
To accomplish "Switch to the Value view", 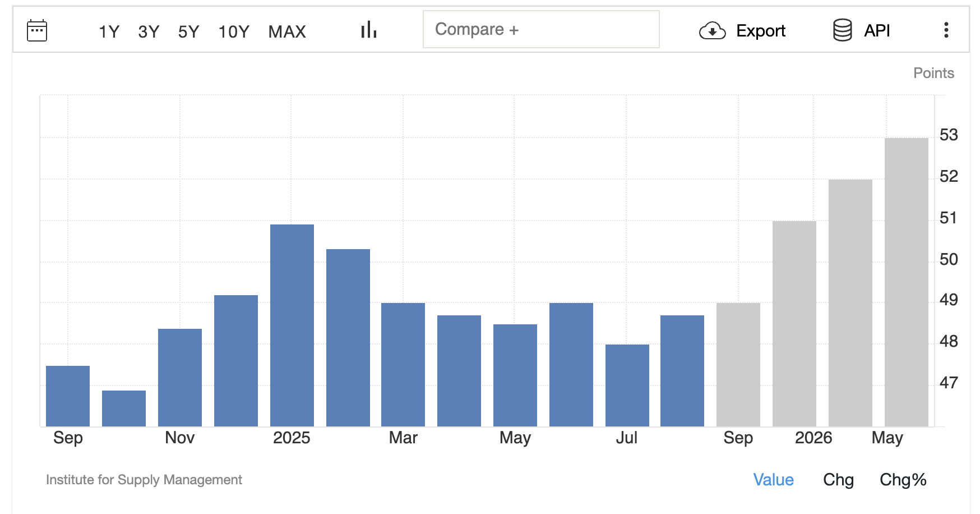I will 773,480.
